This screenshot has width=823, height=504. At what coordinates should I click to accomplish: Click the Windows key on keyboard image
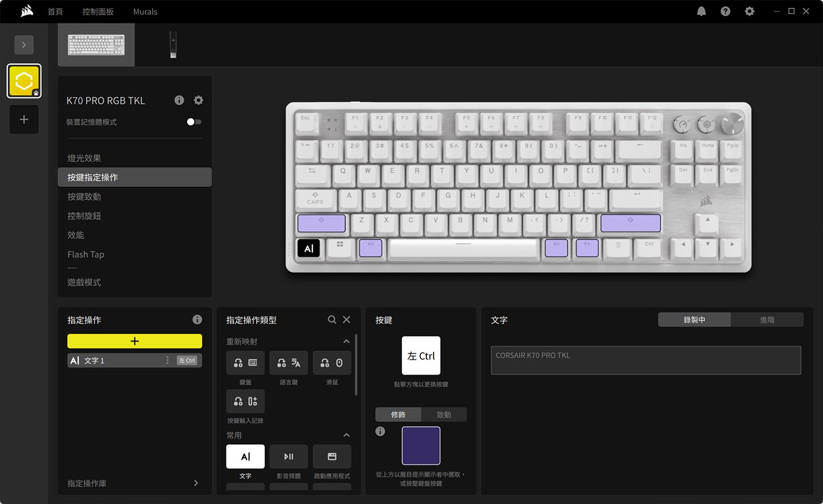tap(340, 248)
